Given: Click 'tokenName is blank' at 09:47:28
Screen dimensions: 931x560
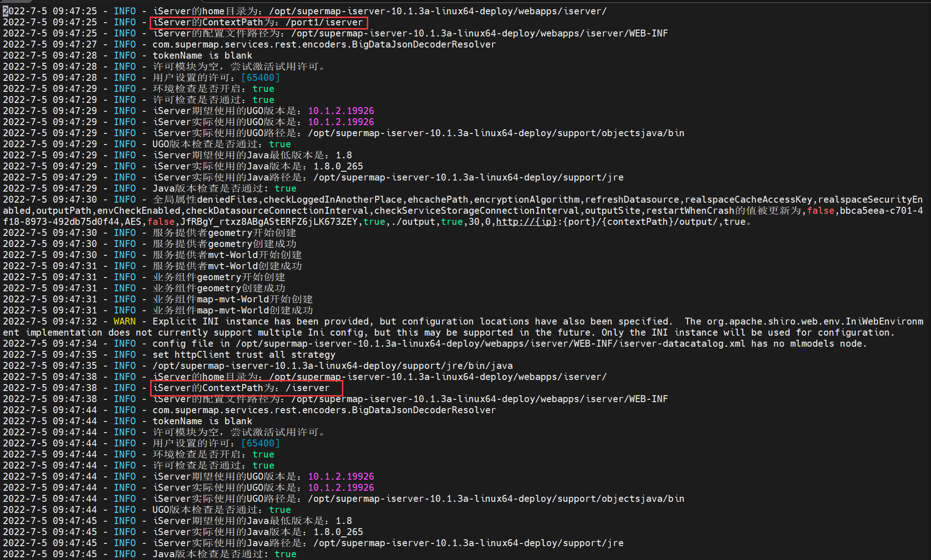Looking at the screenshot, I should coord(202,55).
